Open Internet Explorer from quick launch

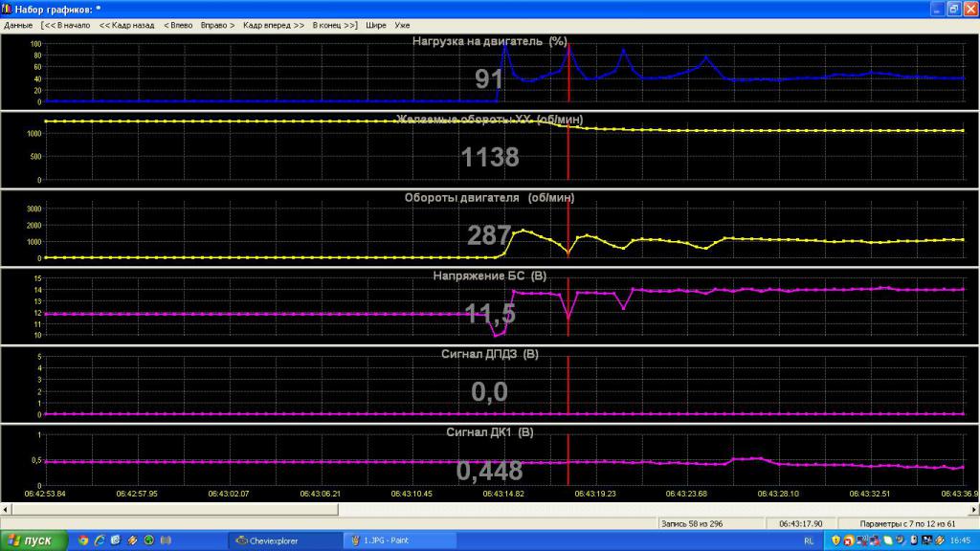(x=100, y=540)
